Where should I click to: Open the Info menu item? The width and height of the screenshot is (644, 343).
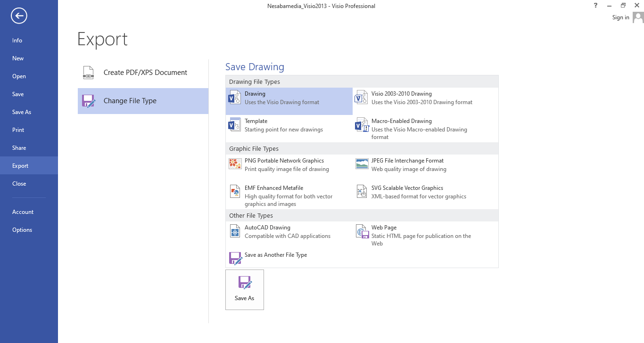tap(17, 41)
